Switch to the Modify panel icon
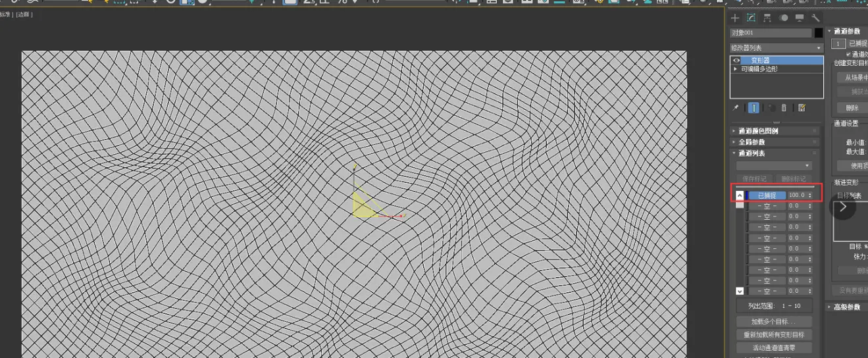The width and height of the screenshot is (868, 358). coord(751,18)
